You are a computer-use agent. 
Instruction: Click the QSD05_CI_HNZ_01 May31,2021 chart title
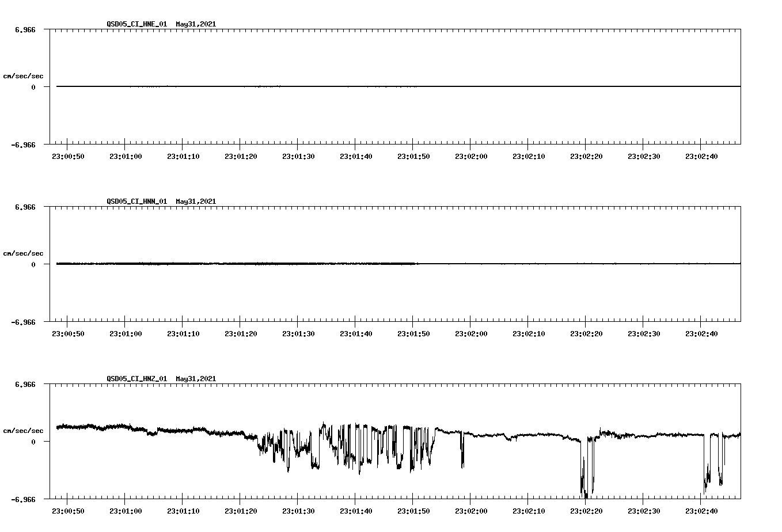(161, 379)
